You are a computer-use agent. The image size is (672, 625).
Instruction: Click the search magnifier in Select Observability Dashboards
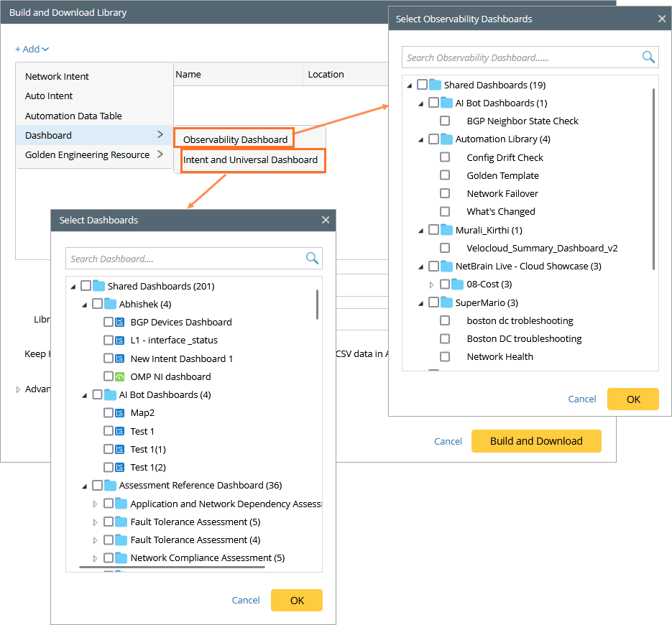point(648,57)
